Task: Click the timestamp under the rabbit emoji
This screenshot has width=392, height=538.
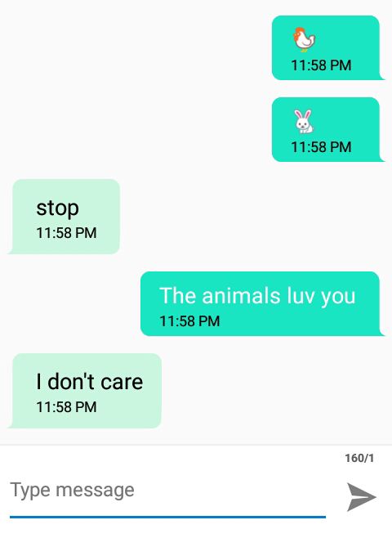Action: pyautogui.click(x=321, y=147)
